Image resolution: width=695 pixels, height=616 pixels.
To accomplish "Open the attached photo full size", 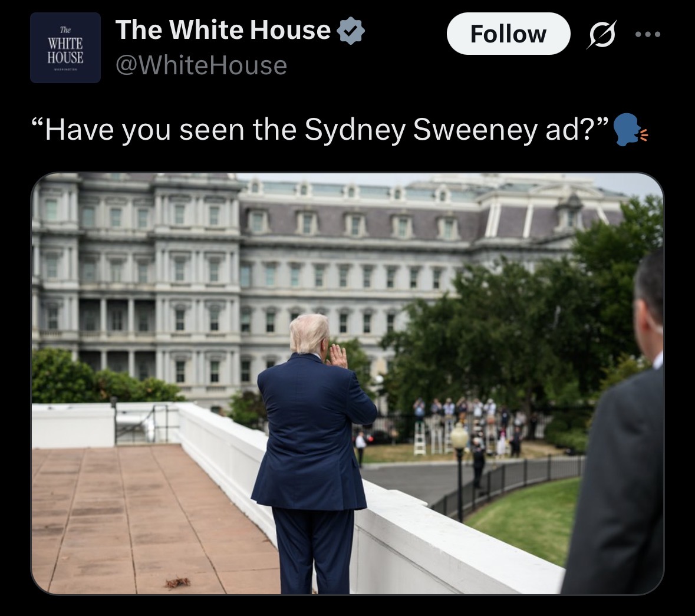I will coord(348,383).
